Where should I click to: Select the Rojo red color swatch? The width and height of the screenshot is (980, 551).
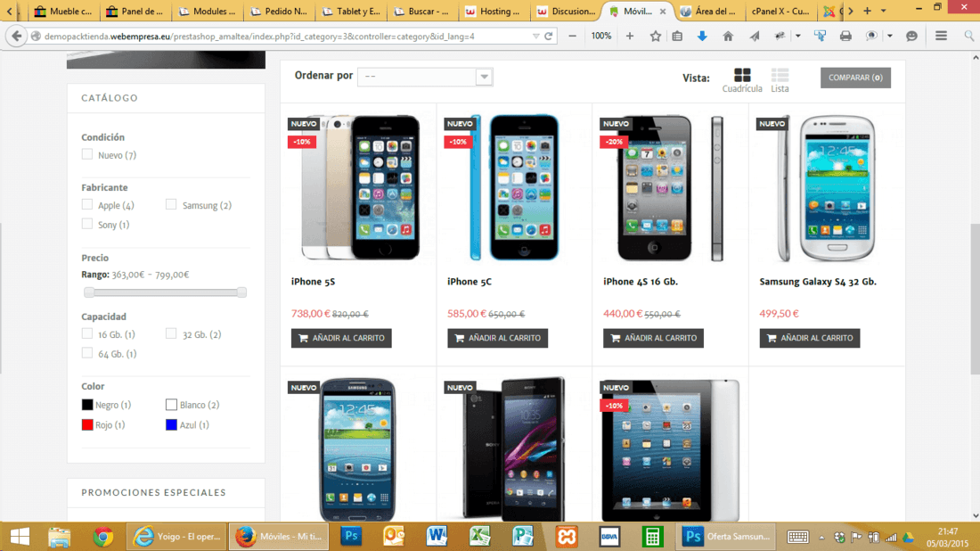pyautogui.click(x=87, y=424)
